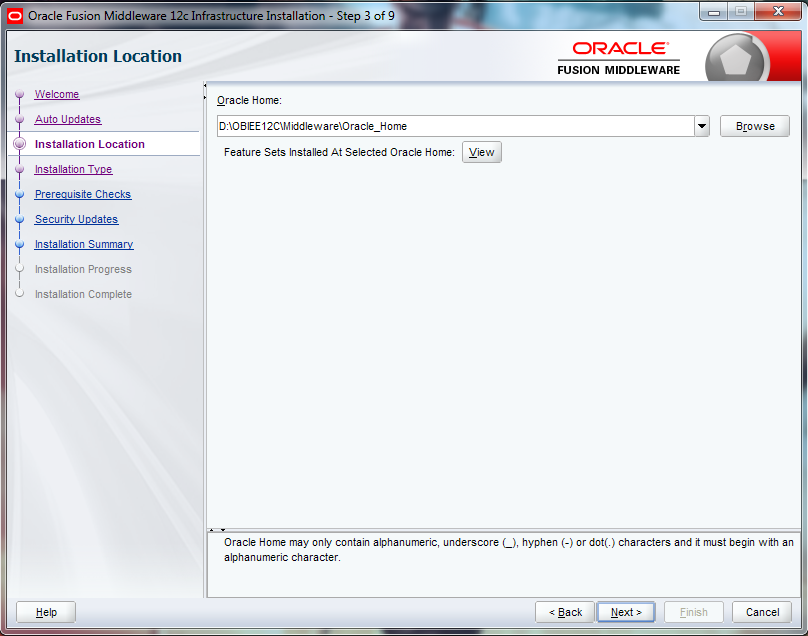
Task: Go to the Welcome step link
Action: (57, 94)
